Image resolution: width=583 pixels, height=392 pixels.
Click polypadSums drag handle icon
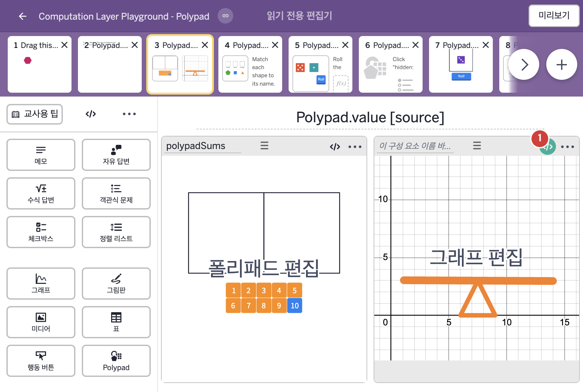pyautogui.click(x=264, y=146)
